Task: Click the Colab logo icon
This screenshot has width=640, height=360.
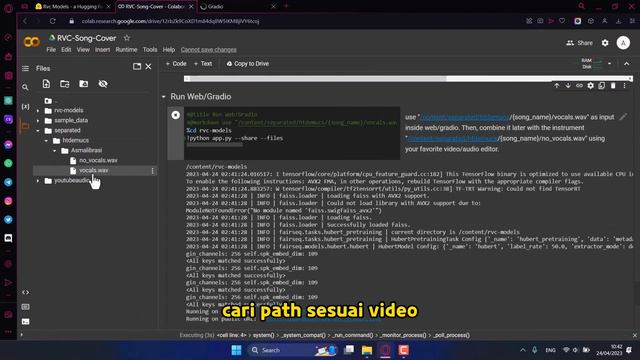Action: 31,42
